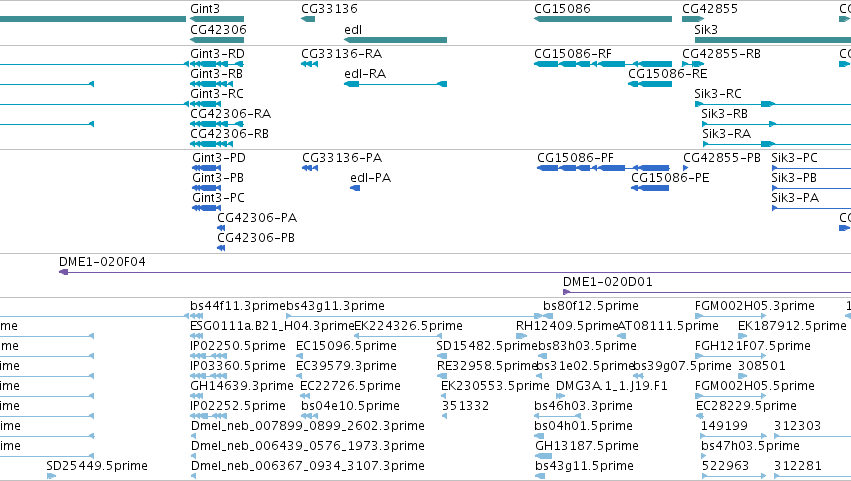
Task: Click the RH12409.5prime EST label
Action: pyautogui.click(x=567, y=326)
